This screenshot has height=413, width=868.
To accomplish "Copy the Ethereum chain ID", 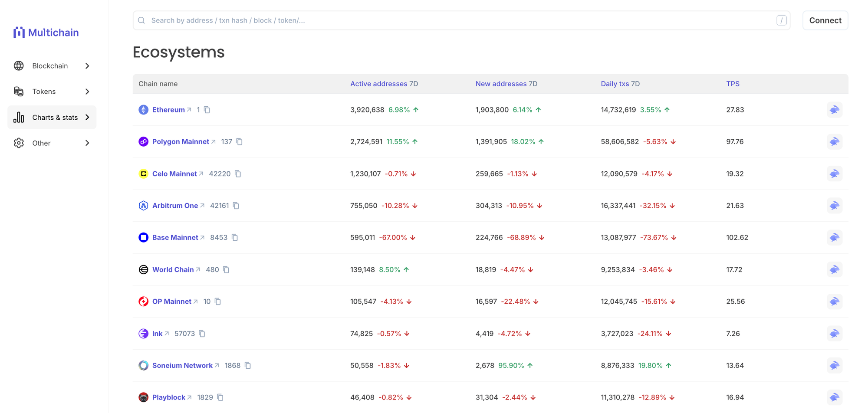I will (x=207, y=110).
